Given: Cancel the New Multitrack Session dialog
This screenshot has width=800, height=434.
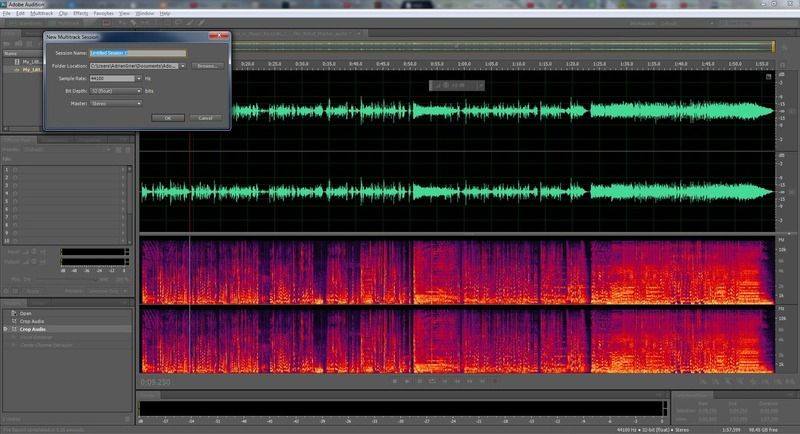Looking at the screenshot, I should point(206,118).
